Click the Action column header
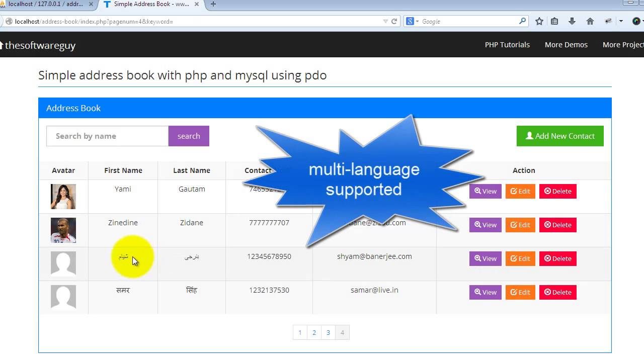644x362 pixels. click(524, 170)
